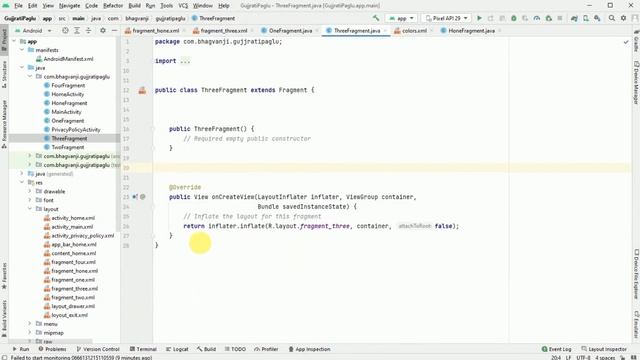Open the Emulator side panel

point(636,324)
